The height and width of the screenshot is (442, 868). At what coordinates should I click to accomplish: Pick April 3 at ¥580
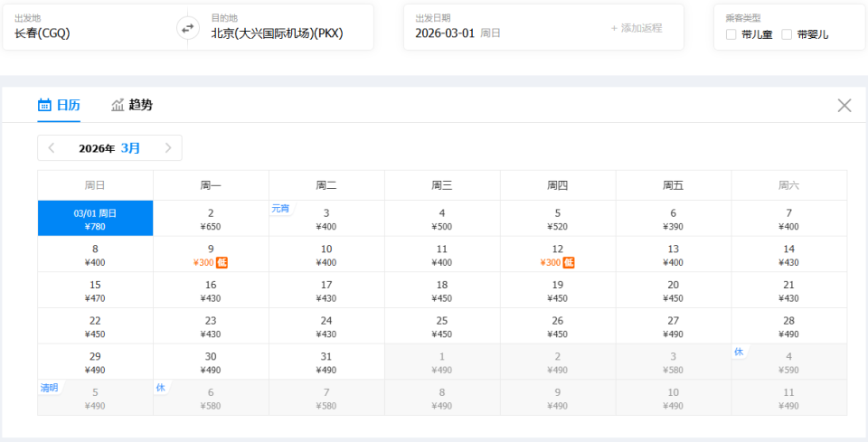(x=673, y=362)
